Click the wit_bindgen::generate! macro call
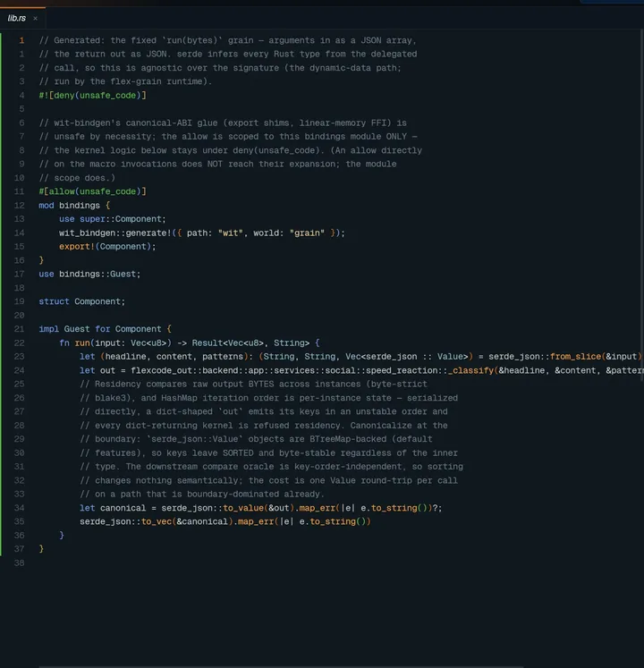The height and width of the screenshot is (668, 644). tap(114, 233)
